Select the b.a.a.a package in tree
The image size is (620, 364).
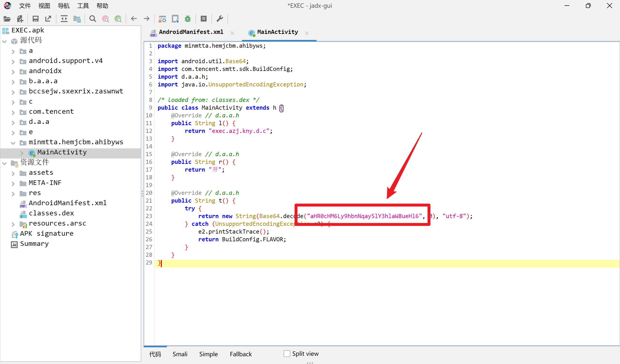point(43,81)
